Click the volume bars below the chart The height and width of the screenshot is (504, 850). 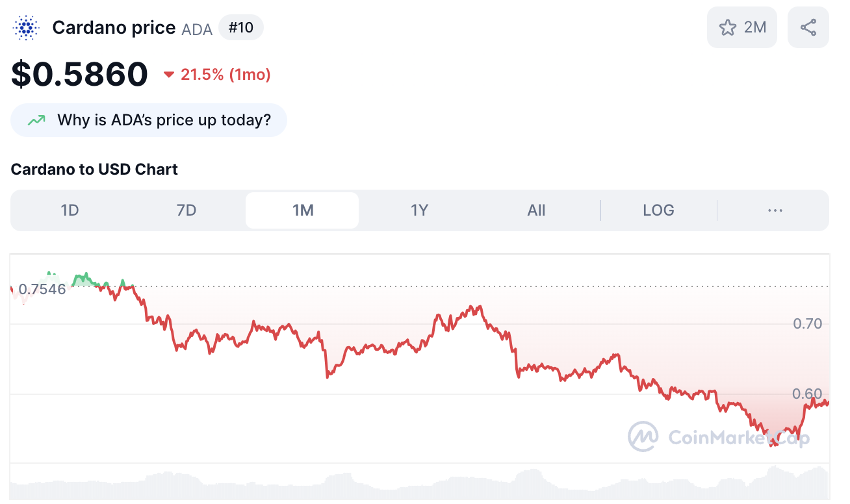(420, 485)
